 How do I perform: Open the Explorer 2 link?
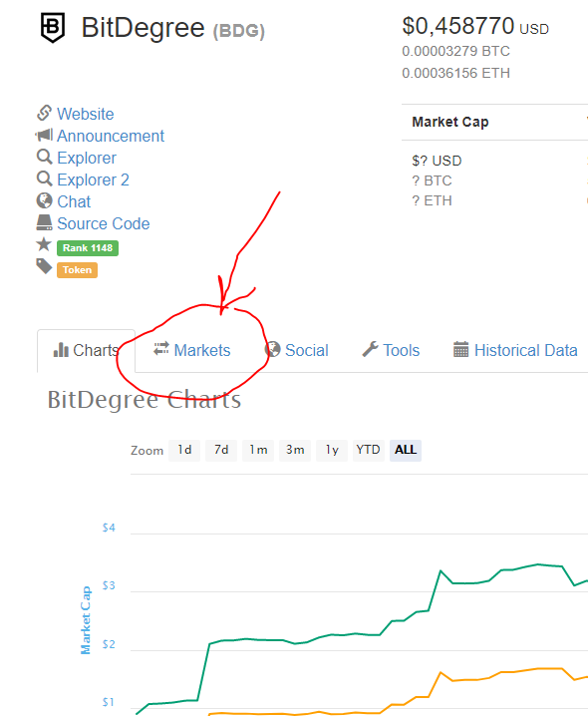(93, 179)
